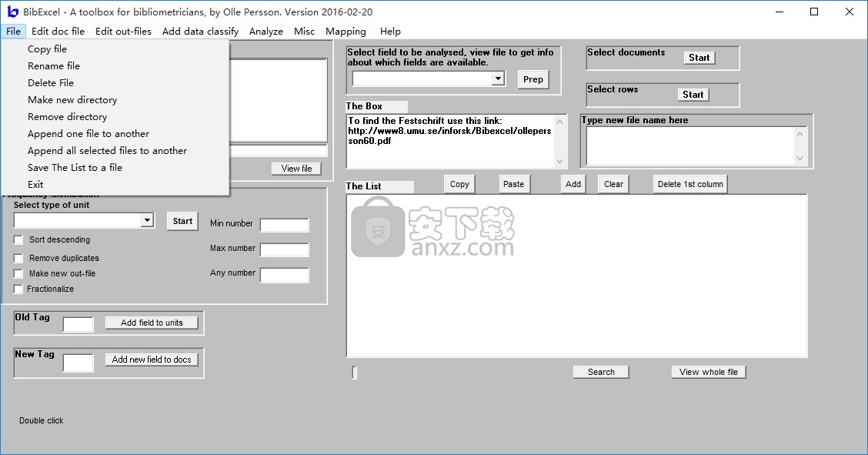The width and height of the screenshot is (868, 455).
Task: Open the Add data classify menu
Action: (200, 32)
